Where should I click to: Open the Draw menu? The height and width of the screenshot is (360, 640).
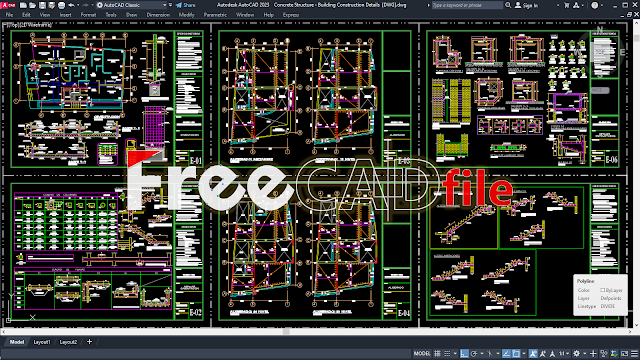tap(131, 15)
